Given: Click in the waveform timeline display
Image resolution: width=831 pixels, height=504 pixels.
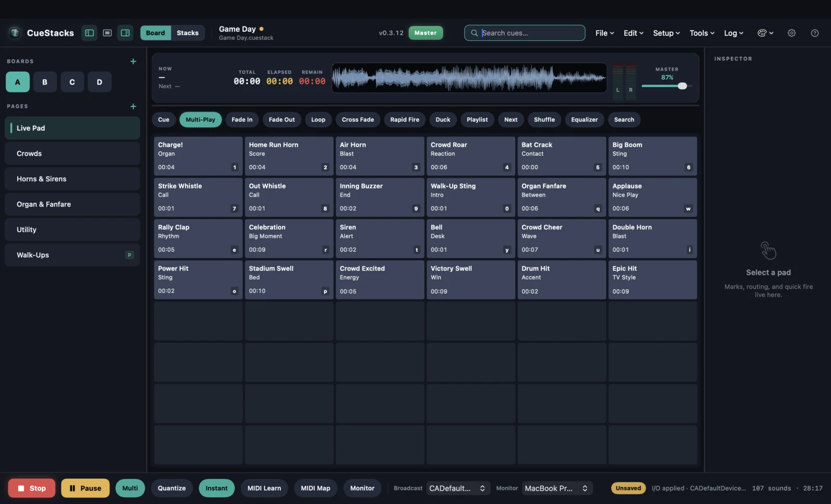Looking at the screenshot, I should (469, 78).
